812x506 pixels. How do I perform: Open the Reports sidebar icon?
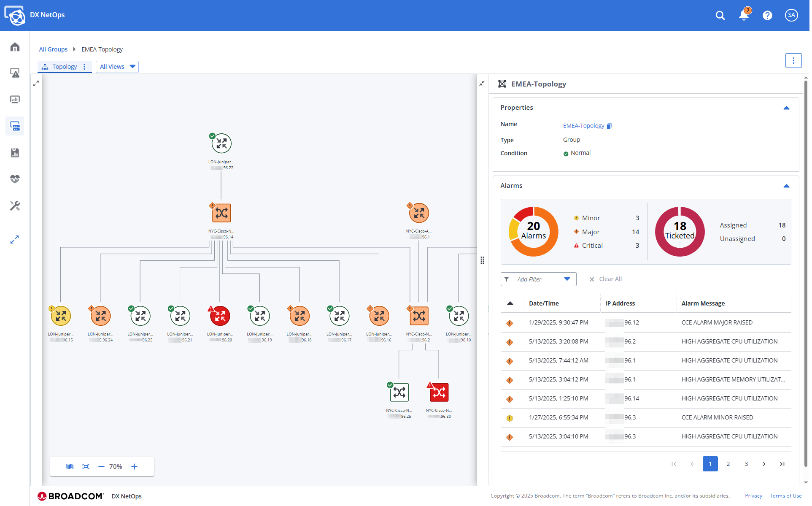click(x=15, y=152)
